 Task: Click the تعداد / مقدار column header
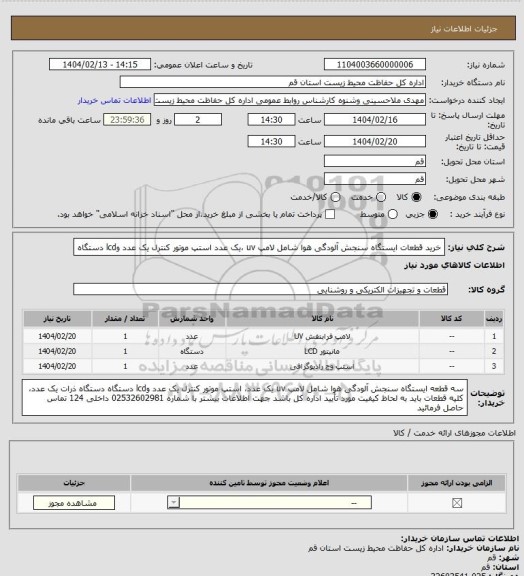pos(125,319)
